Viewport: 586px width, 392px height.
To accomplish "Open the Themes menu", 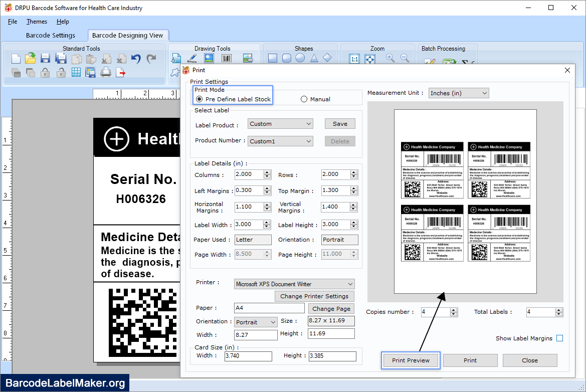I will 36,22.
